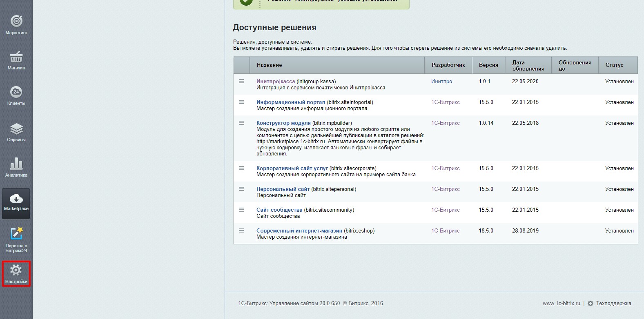Open the Современный интернет-магазин link

(x=299, y=231)
